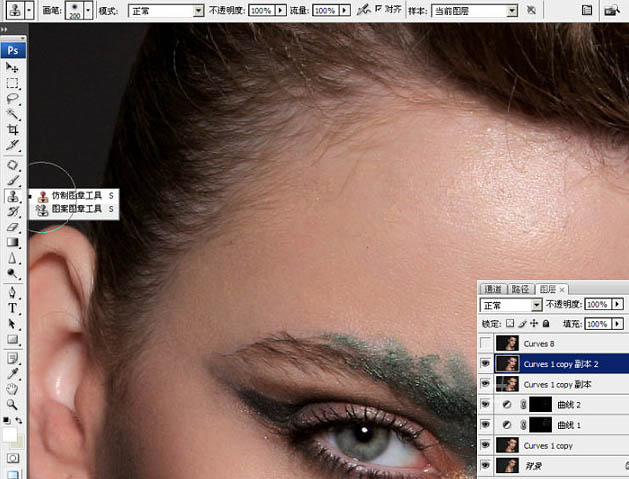
Task: Select the Healing Patch tool
Action: [x=12, y=165]
